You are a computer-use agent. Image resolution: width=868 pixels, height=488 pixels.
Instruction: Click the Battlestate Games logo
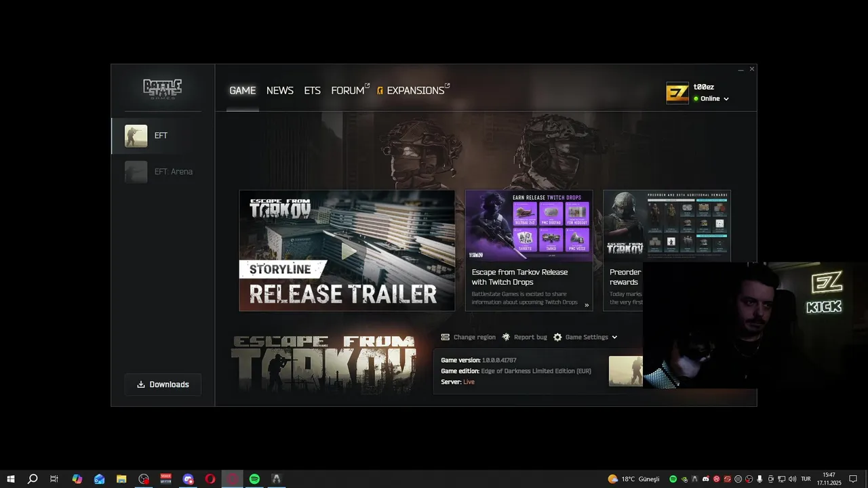click(x=163, y=89)
